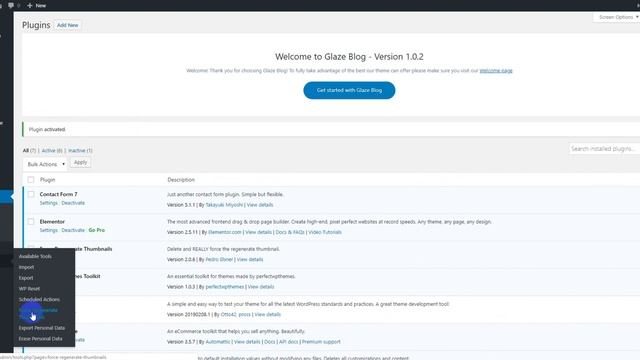The height and width of the screenshot is (360, 640).
Task: Open Export Personal Data submenu entry
Action: click(42, 328)
